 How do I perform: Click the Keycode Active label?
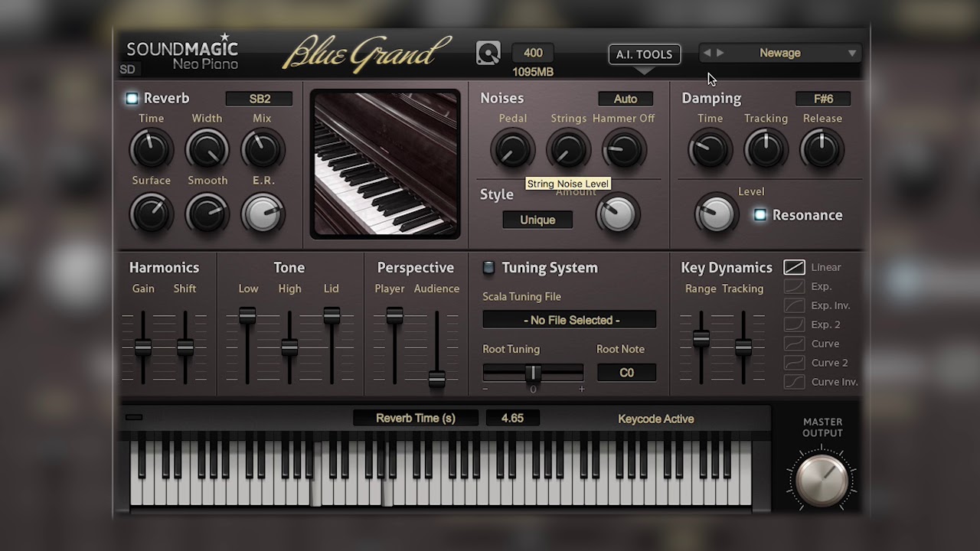pos(656,419)
